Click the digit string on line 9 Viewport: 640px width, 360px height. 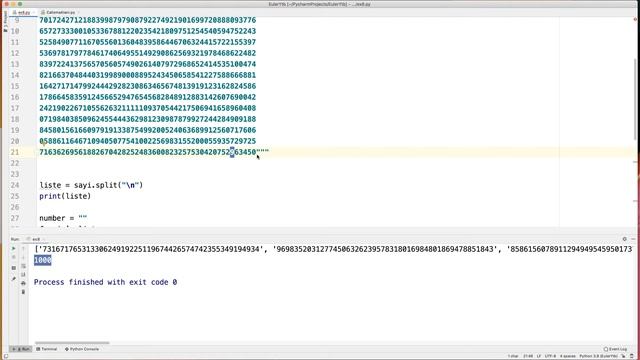point(148,20)
